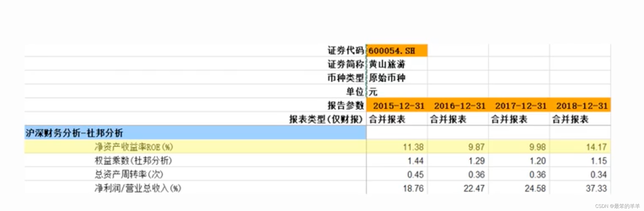The height and width of the screenshot is (211, 644).
Task: Select net margin value 18.76
Action: pos(413,188)
